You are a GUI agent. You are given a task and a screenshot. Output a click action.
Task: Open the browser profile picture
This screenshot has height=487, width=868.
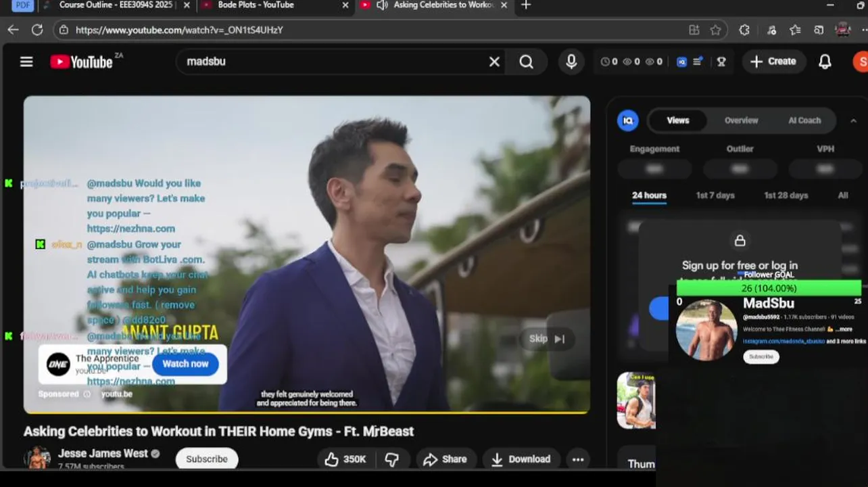pos(843,30)
